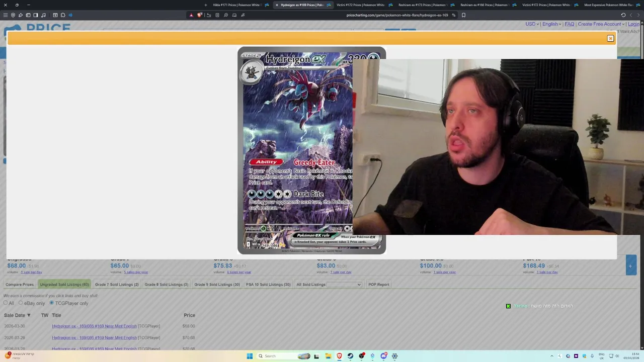Open the 2026-03-29 Hydreigon ex listing link
Image resolution: width=644 pixels, height=362 pixels.
(94, 338)
